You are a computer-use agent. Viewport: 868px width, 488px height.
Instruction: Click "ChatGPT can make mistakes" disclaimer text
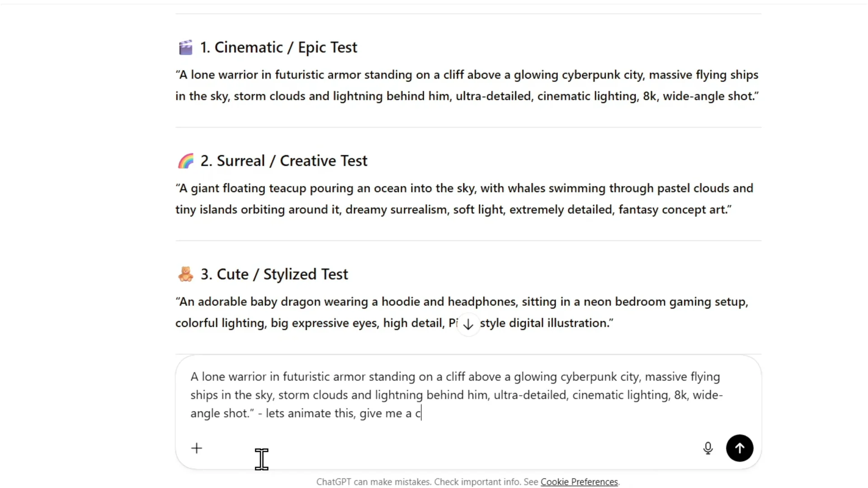[x=373, y=482]
